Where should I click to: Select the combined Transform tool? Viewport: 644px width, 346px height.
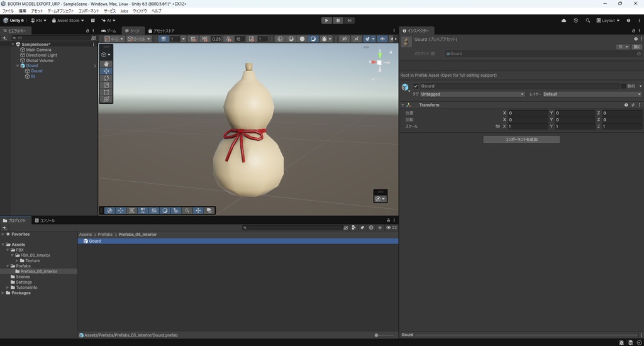(x=106, y=99)
